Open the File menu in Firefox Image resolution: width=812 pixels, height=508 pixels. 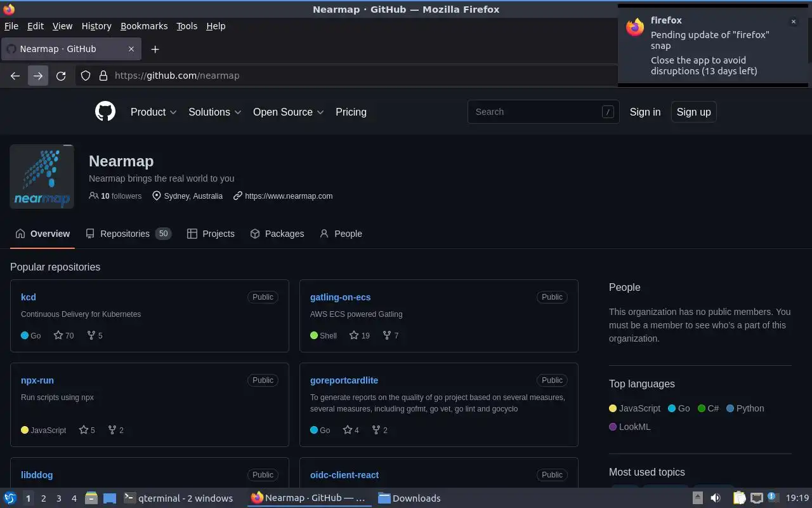coord(11,26)
